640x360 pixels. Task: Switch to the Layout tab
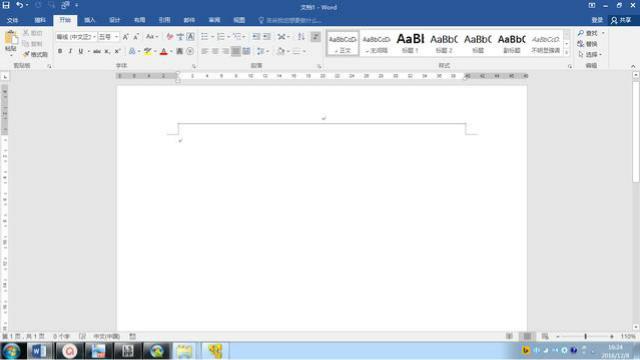coord(139,20)
